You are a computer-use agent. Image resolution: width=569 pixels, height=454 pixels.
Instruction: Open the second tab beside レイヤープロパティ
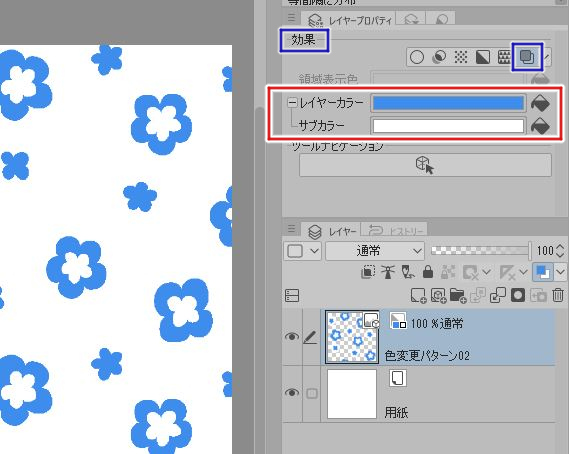410,19
